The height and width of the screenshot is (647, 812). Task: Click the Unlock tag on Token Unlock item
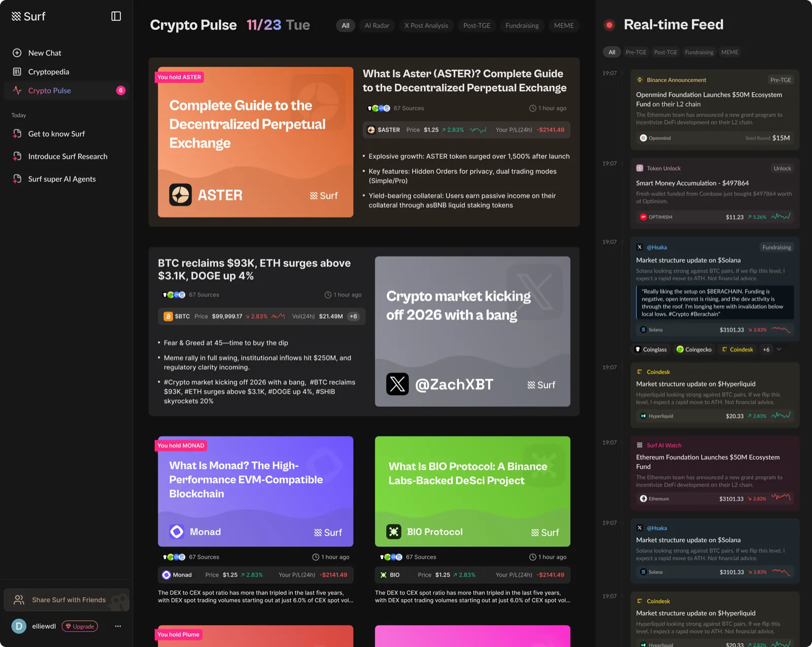[782, 168]
